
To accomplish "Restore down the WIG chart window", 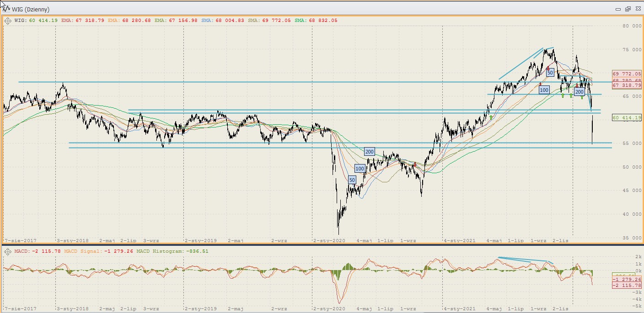I will (x=628, y=9).
